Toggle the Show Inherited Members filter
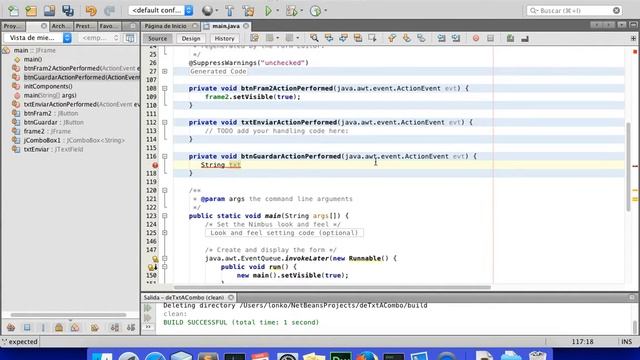Viewport: 640px width, 360px height. [11, 327]
